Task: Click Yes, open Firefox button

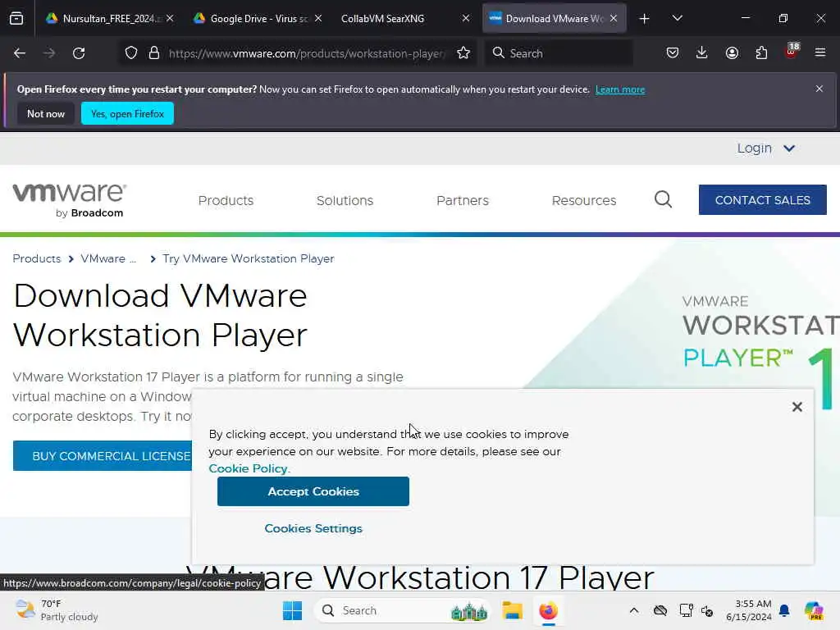Action: (127, 113)
